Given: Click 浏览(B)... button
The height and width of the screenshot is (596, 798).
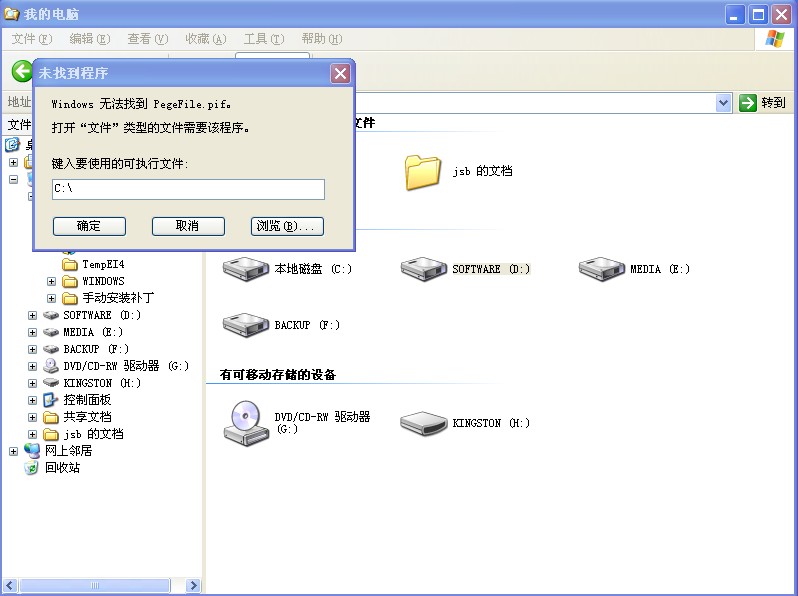Looking at the screenshot, I should (x=287, y=226).
